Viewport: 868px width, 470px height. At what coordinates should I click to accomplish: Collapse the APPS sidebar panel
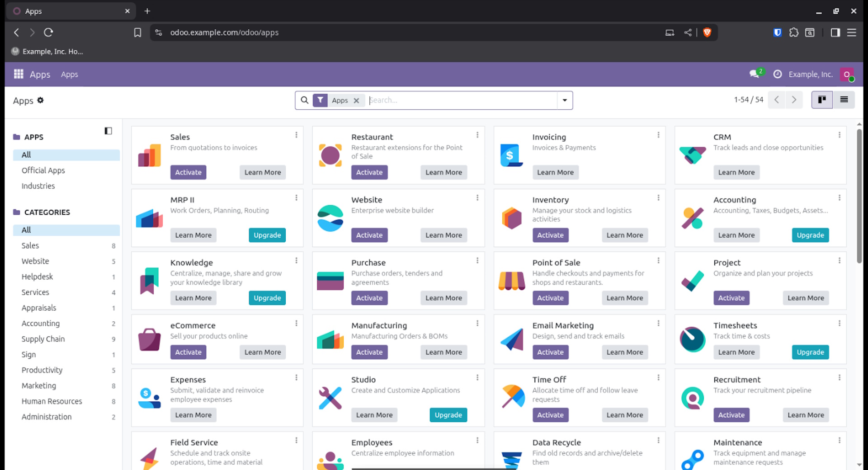[108, 131]
